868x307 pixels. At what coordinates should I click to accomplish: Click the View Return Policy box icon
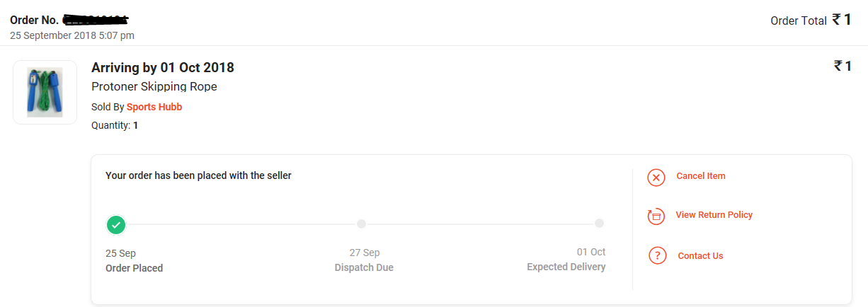656,216
